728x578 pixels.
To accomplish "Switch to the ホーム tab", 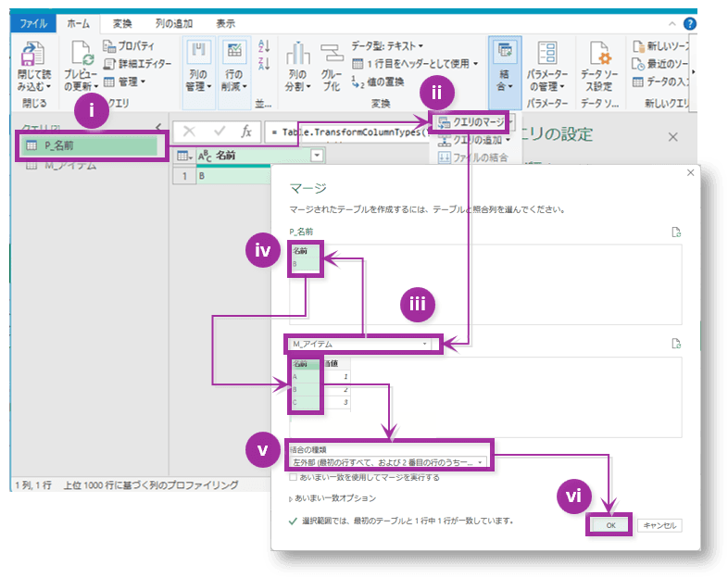I will pos(79,23).
